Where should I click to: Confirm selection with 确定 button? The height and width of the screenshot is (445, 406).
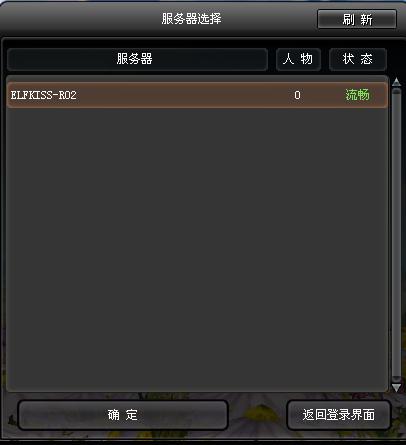pos(123,415)
